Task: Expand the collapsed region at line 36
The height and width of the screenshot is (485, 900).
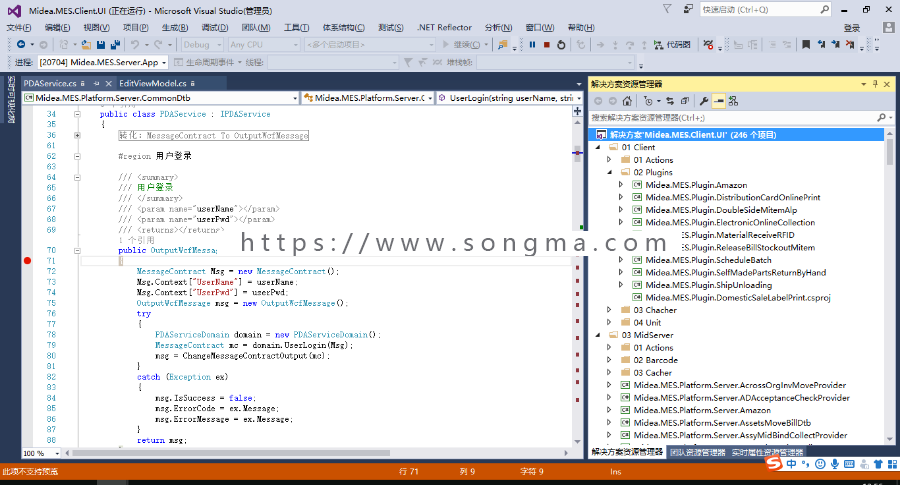Action: pos(77,135)
